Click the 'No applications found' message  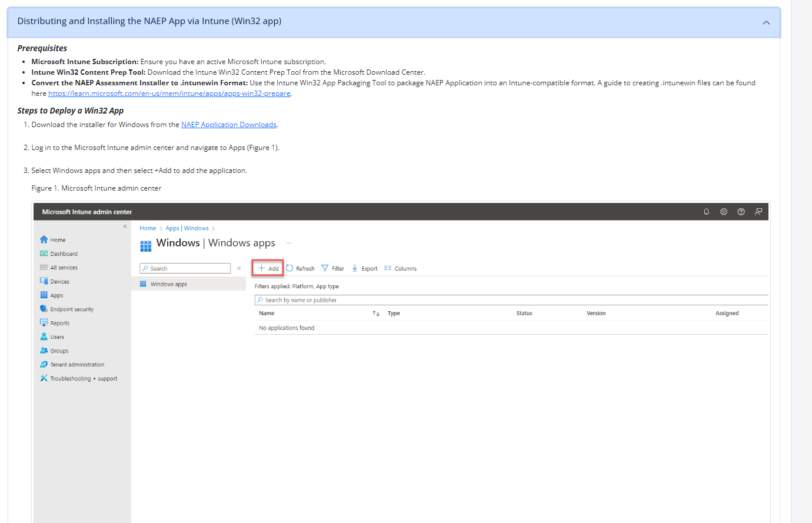coord(287,328)
